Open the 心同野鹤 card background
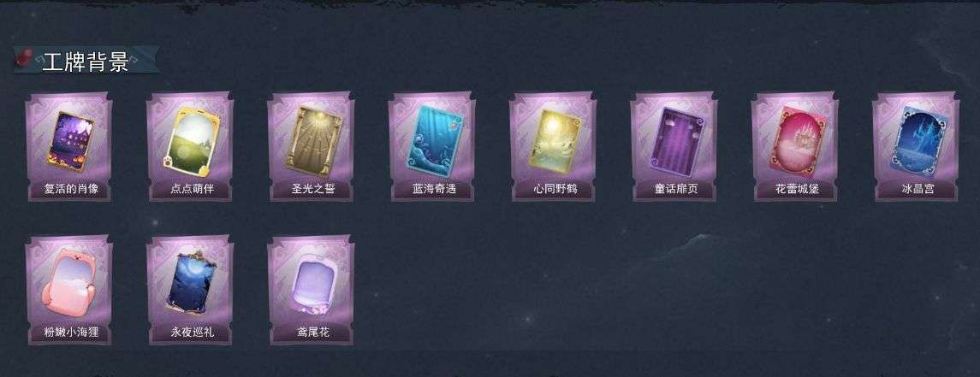The width and height of the screenshot is (980, 377). [553, 147]
